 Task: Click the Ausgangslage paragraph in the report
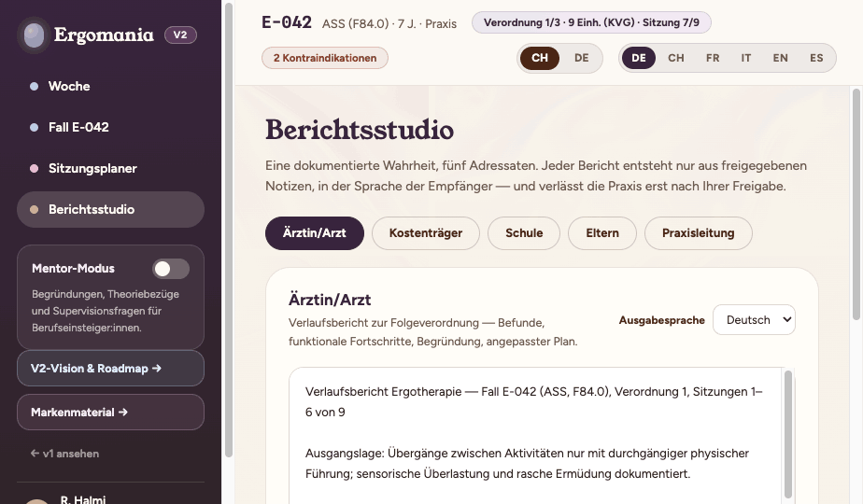pos(527,463)
